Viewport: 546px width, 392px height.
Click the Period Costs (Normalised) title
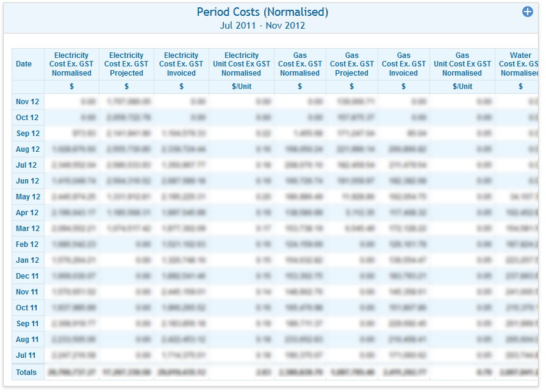[x=262, y=12]
